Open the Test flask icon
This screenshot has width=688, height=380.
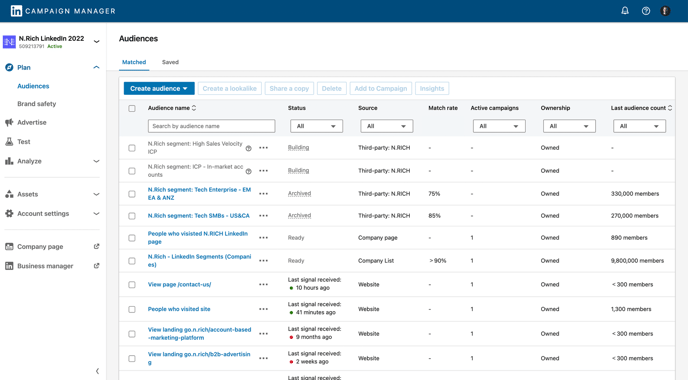pyautogui.click(x=9, y=142)
